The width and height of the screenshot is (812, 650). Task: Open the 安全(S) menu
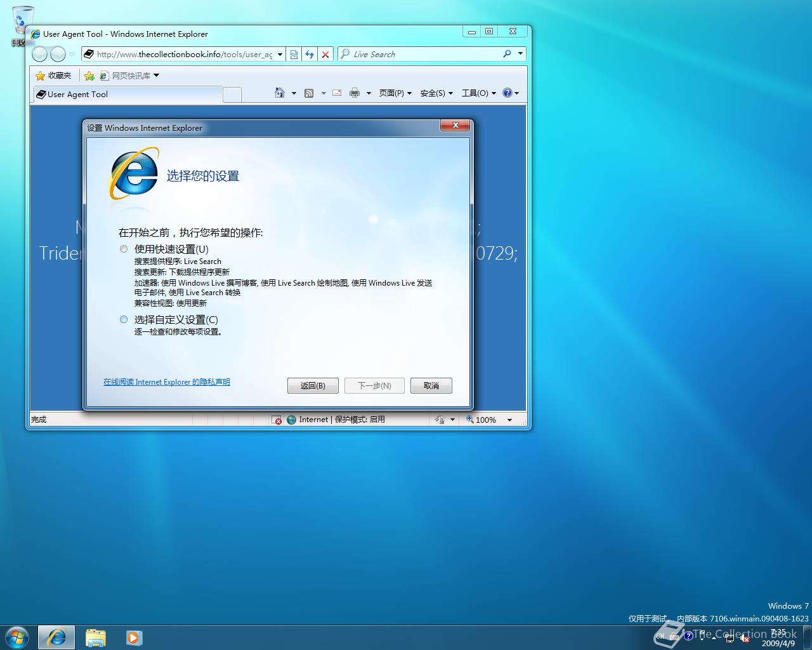click(436, 93)
